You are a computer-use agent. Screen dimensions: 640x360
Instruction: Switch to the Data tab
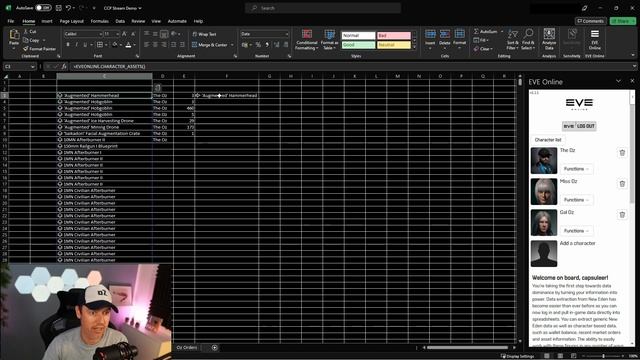coord(120,21)
